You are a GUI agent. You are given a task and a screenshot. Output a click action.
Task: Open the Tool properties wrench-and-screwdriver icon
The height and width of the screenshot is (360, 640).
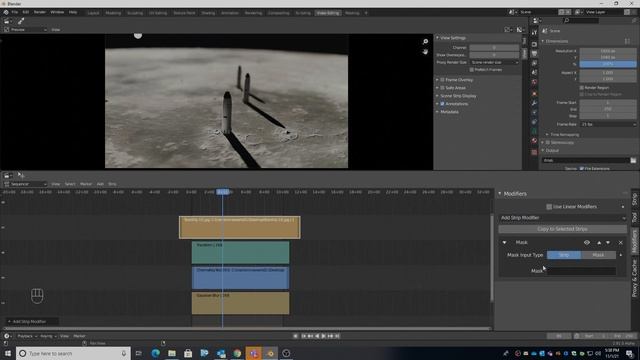click(x=534, y=32)
